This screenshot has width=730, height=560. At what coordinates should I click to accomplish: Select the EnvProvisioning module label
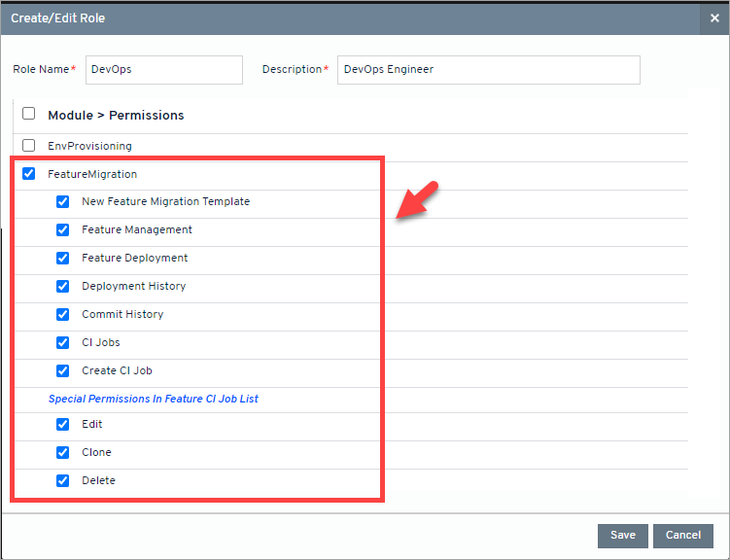(89, 146)
